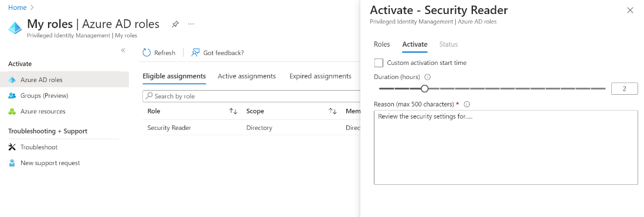Switch to Active assignments tab
Screen dimensions: 644x217
tap(247, 76)
